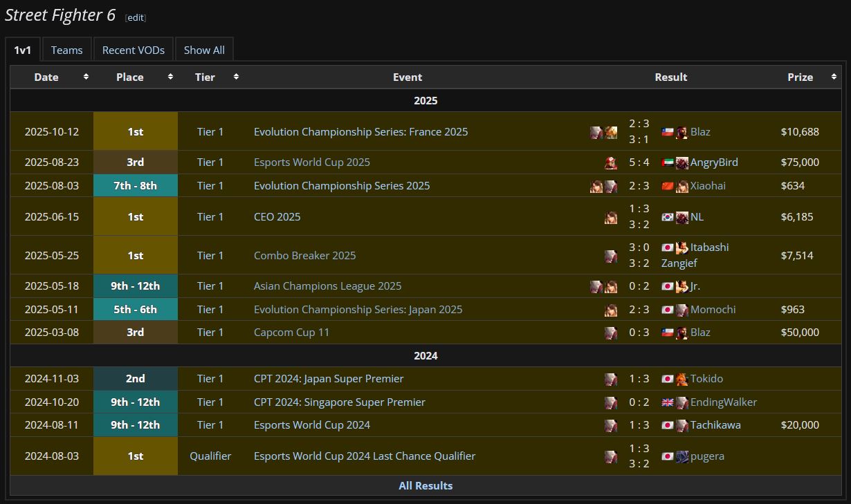Open Xiaohai's player page

[x=708, y=186]
